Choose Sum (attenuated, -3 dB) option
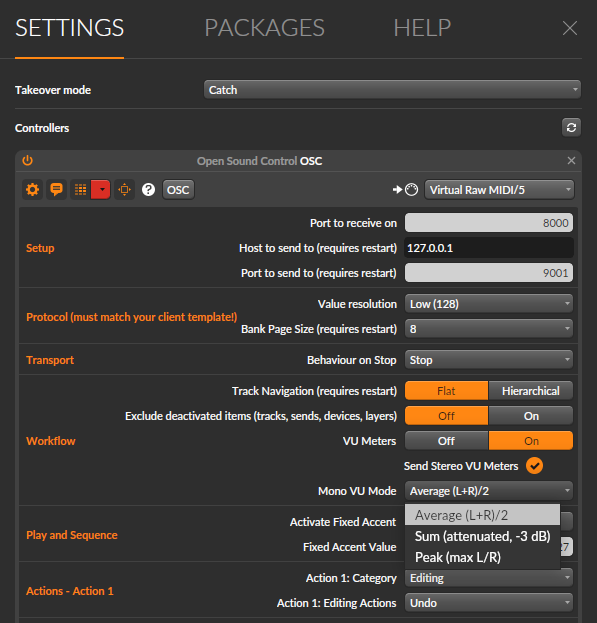Screen dimensions: 597x623 (482, 536)
